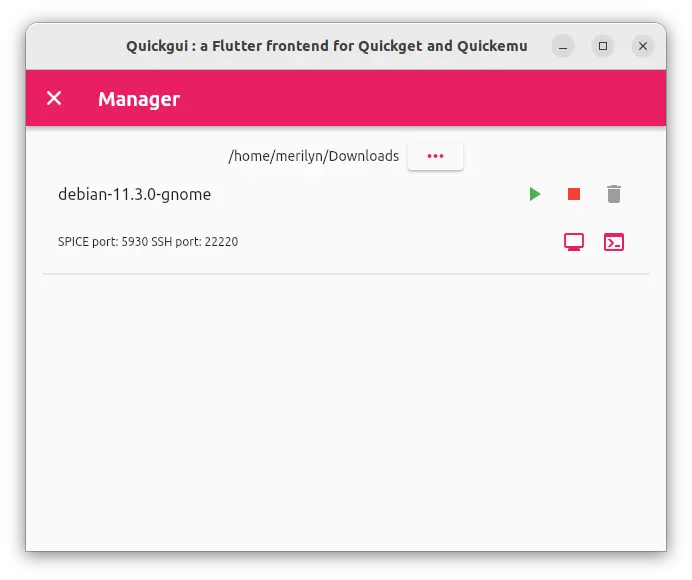Click the Quickgui window title text
The height and width of the screenshot is (580, 692).
point(327,46)
